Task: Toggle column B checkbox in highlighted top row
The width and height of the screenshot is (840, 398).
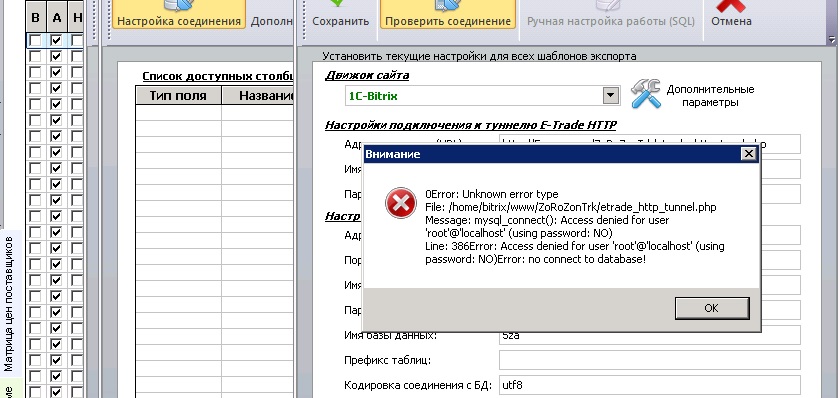Action: [x=35, y=41]
